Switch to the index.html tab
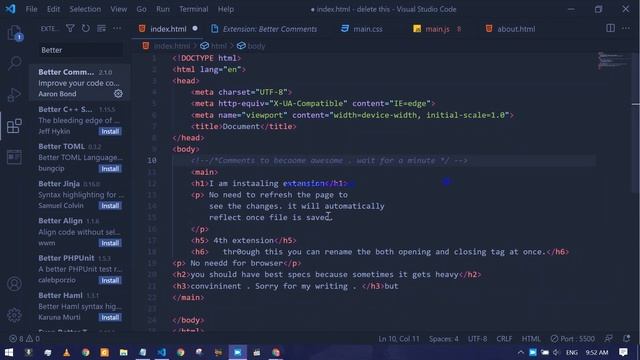This screenshot has height=360, width=640. 168,29
